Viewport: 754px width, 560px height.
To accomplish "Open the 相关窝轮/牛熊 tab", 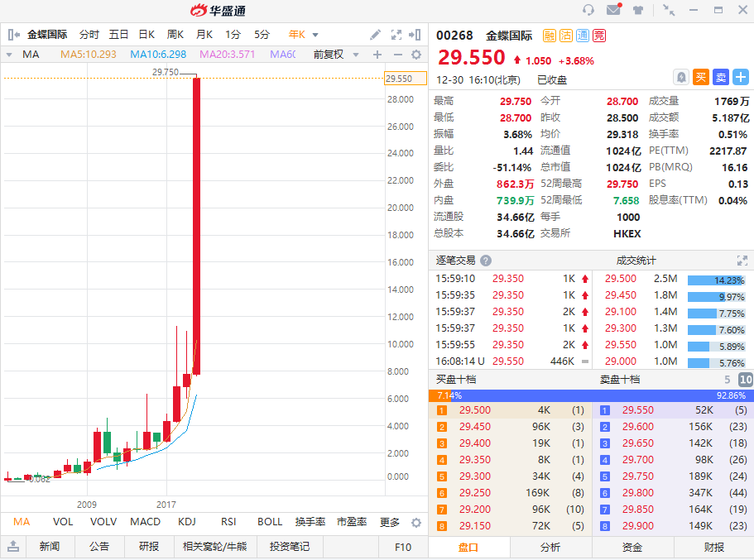I will coord(215,547).
